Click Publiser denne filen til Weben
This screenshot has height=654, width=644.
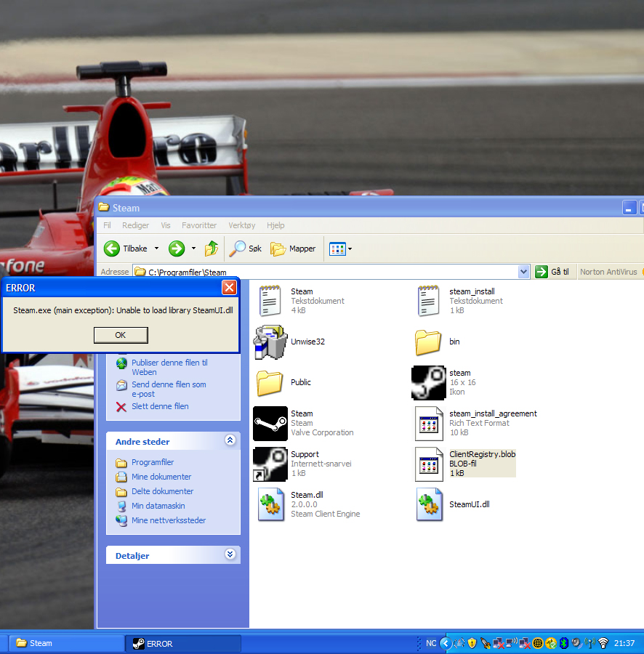tap(169, 368)
